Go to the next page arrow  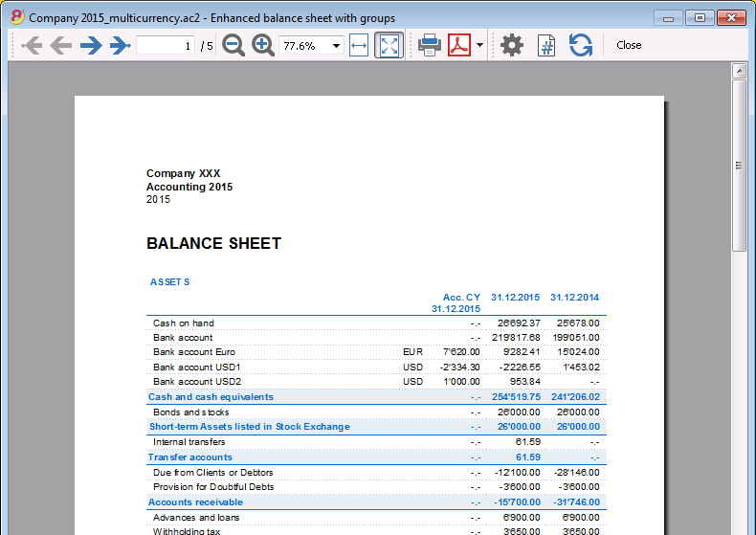(91, 45)
